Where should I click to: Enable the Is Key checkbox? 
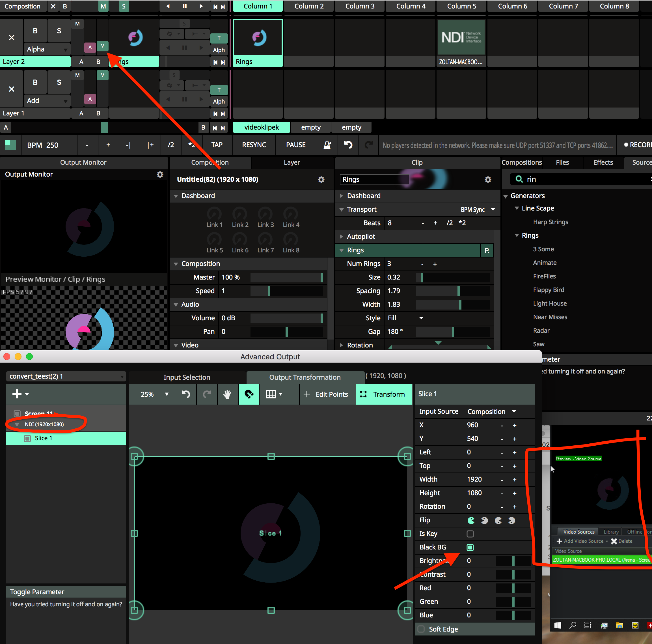point(470,534)
